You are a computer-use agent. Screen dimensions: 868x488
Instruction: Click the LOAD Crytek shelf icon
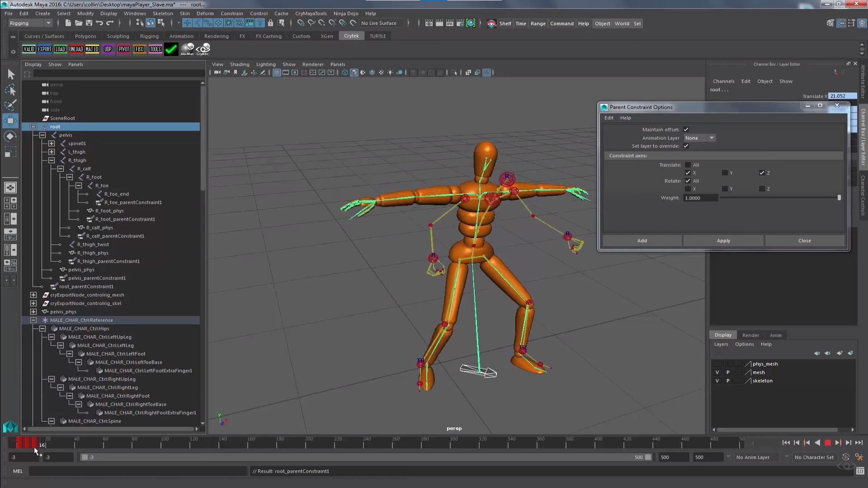coord(60,49)
